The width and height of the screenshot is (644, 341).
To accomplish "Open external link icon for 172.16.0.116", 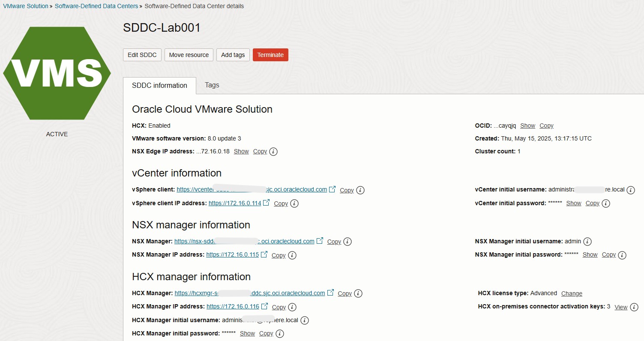I will click(x=265, y=306).
